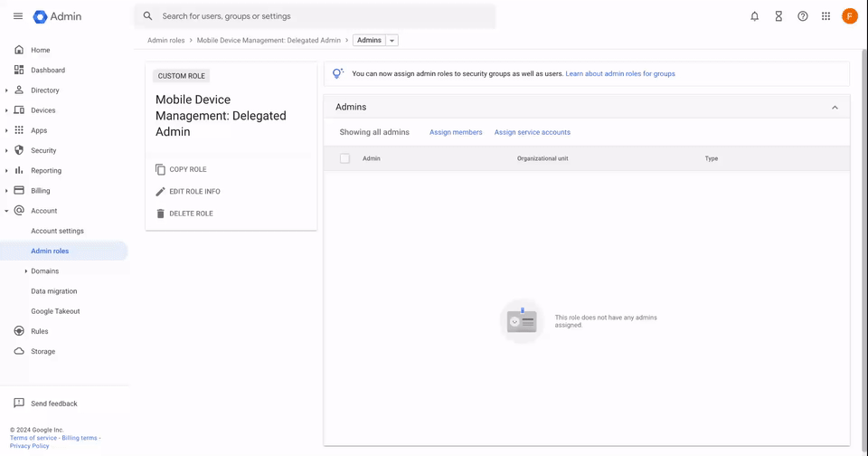Click the search magnifier icon

tap(147, 16)
